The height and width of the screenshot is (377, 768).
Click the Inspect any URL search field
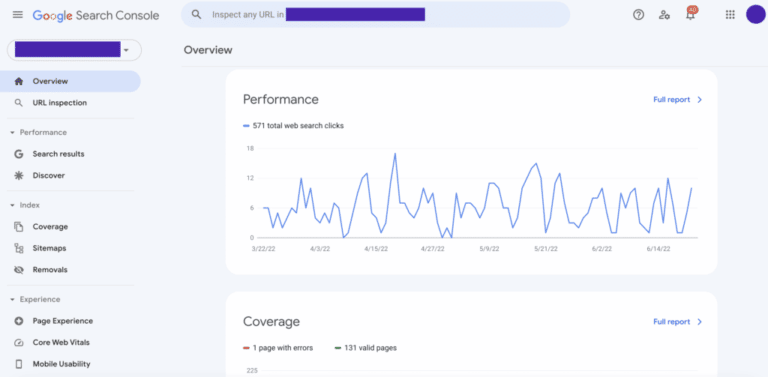(x=375, y=15)
